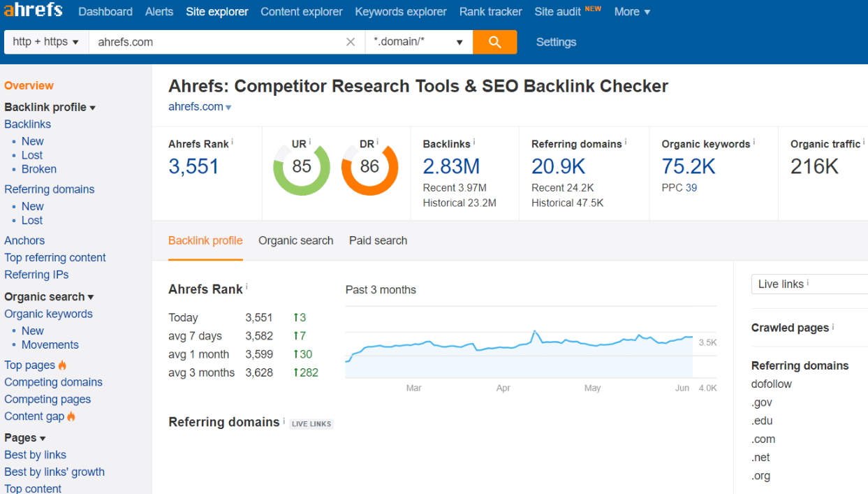Image resolution: width=868 pixels, height=494 pixels.
Task: Click the Ahrefs logo
Action: [x=33, y=10]
